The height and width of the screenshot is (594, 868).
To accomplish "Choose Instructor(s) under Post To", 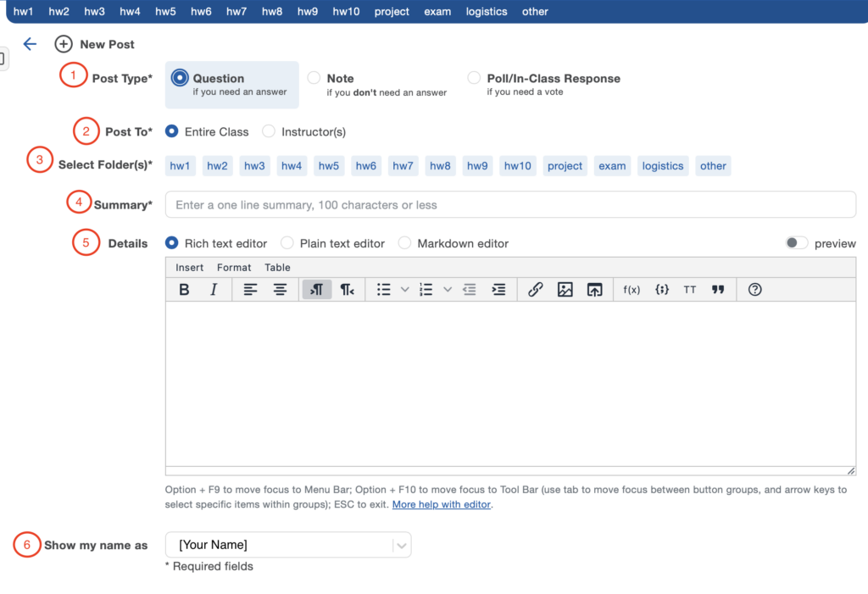I will [x=269, y=131].
